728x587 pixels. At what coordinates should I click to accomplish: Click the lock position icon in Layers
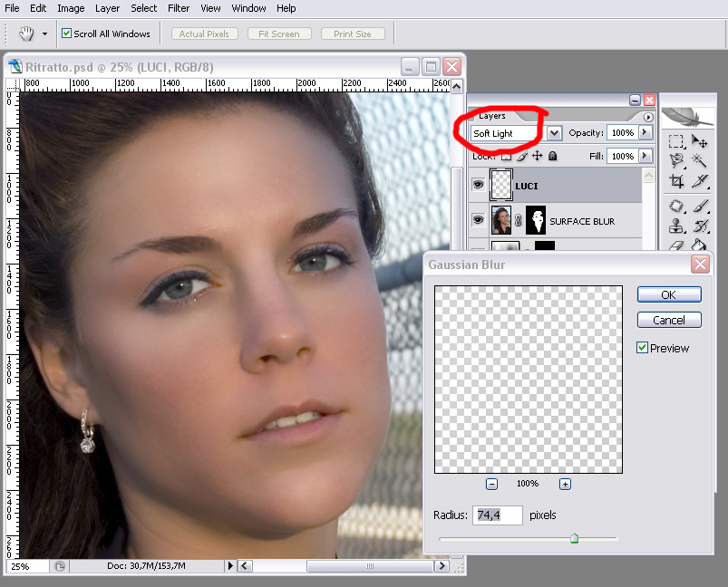(x=537, y=156)
